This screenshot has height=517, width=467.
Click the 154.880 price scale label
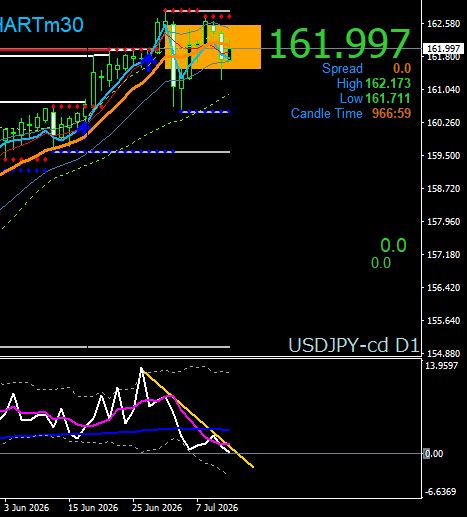[x=444, y=353]
